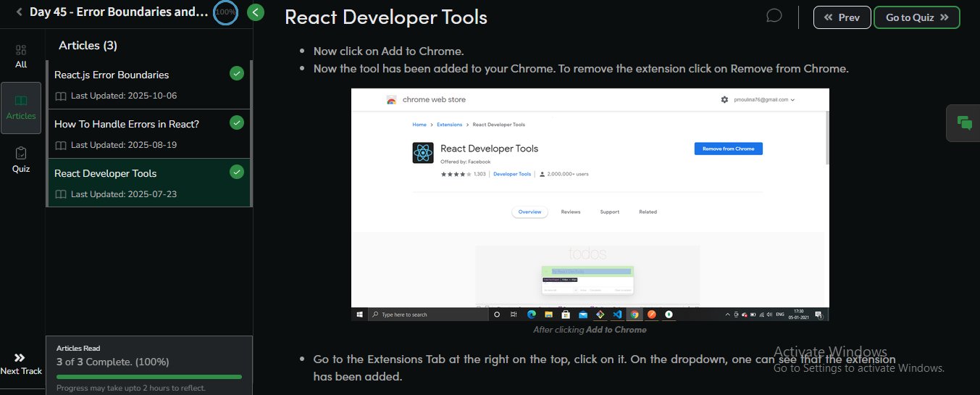Image resolution: width=980 pixels, height=395 pixels.
Task: Click the Related tab in the screenshot
Action: pos(648,212)
